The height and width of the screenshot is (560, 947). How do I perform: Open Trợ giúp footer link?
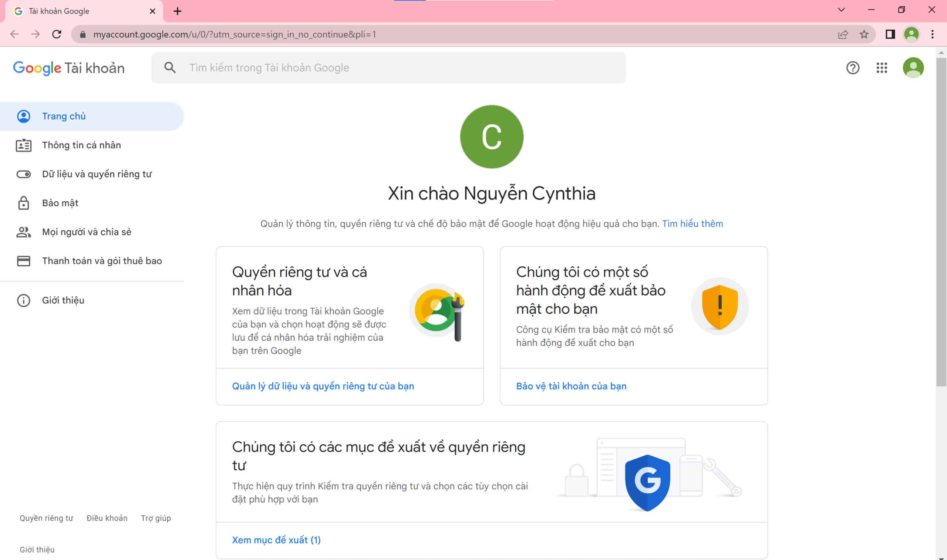pyautogui.click(x=156, y=518)
